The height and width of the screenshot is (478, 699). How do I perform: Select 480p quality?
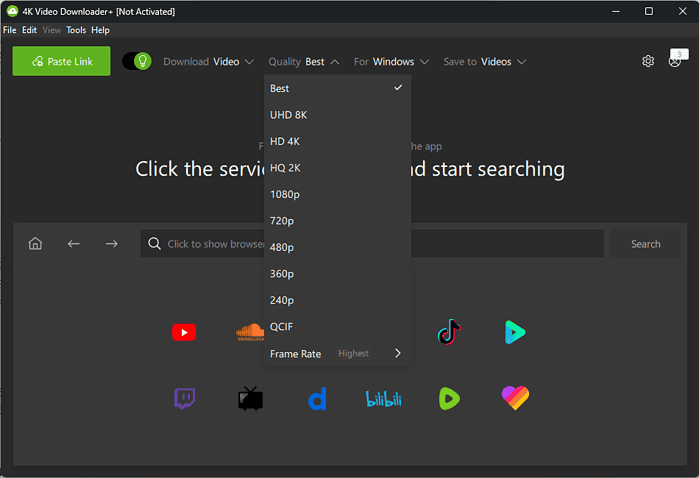tap(337, 247)
